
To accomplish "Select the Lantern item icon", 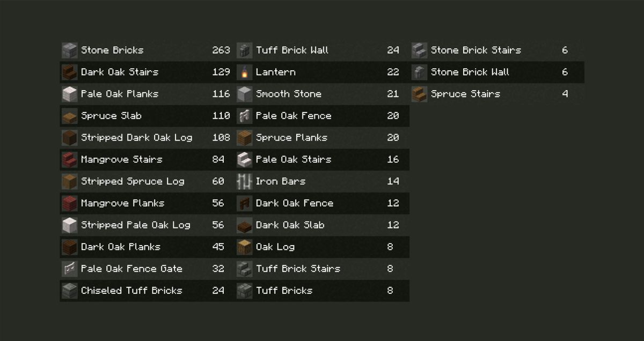I will coord(244,72).
